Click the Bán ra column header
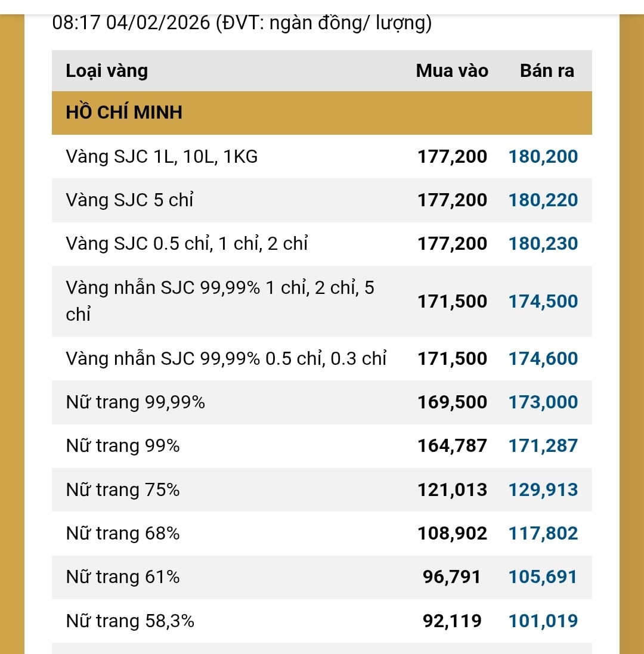Viewport: 644px width, 654px height. 547,70
